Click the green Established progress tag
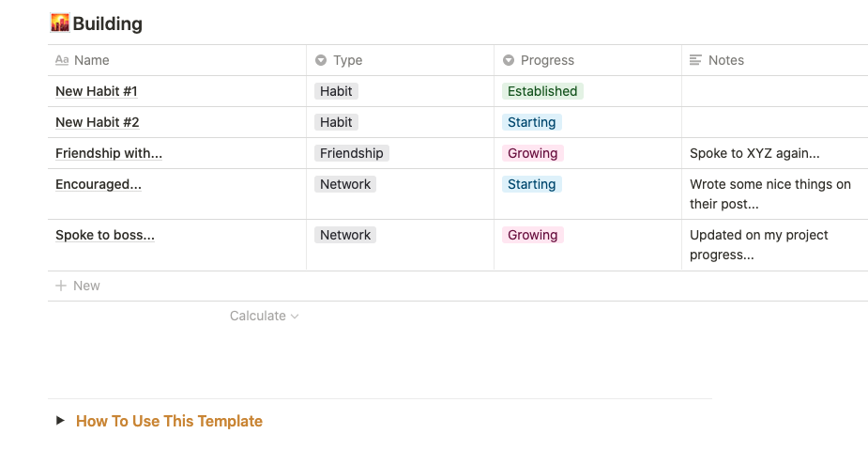The height and width of the screenshot is (449, 868). click(542, 91)
